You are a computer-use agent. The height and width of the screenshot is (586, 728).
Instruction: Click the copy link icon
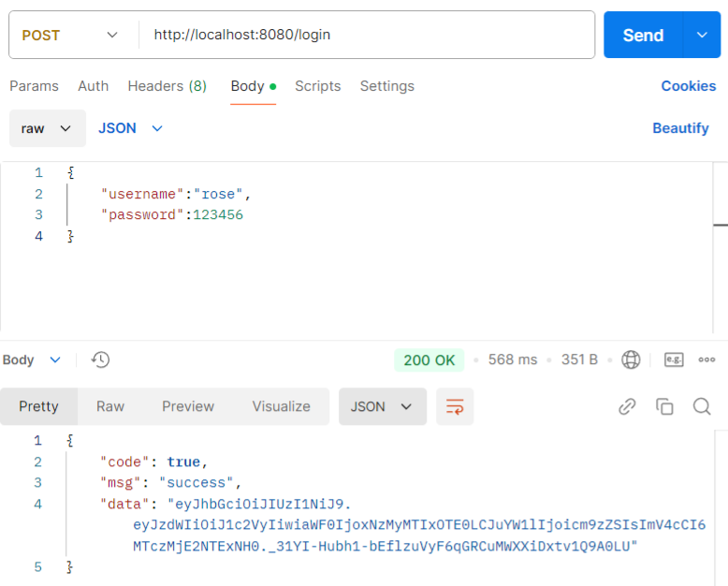pyautogui.click(x=627, y=407)
